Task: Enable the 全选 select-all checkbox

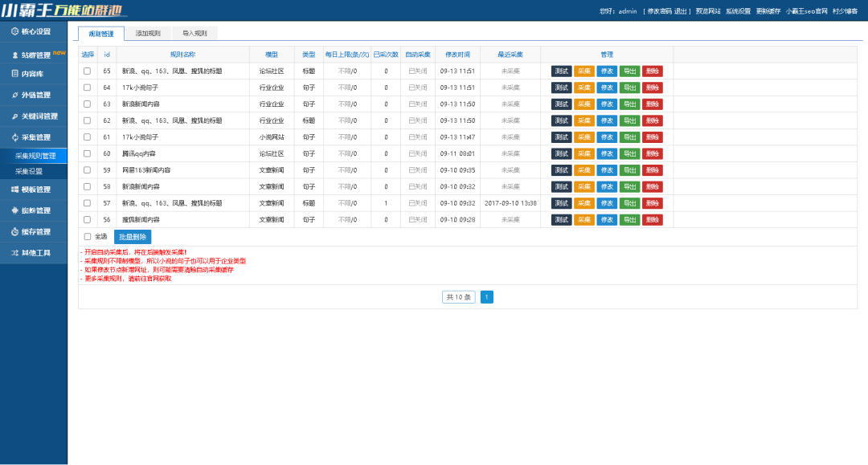Action: coord(88,237)
